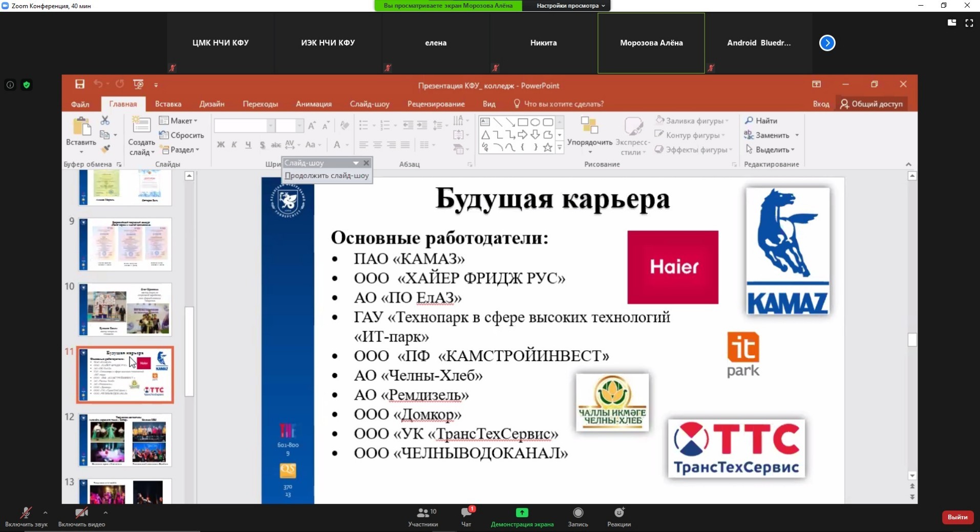Toggle bulleted list icon
The width and height of the screenshot is (980, 532).
point(364,125)
